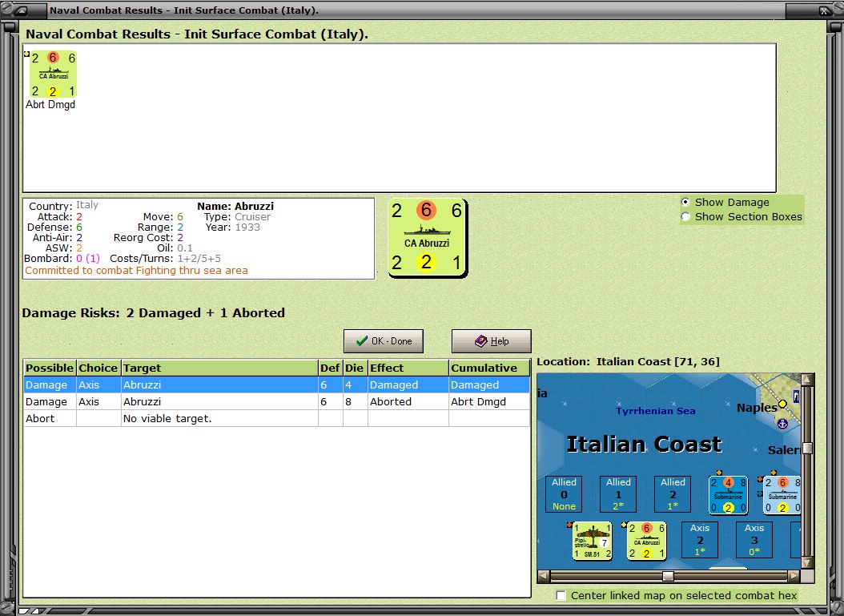The width and height of the screenshot is (844, 616).
Task: Click the Tyrrhenian Sea map label
Action: (656, 411)
